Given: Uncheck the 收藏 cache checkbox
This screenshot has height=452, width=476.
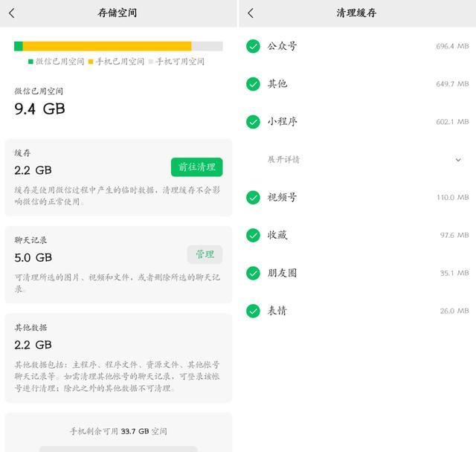Looking at the screenshot, I should point(253,236).
